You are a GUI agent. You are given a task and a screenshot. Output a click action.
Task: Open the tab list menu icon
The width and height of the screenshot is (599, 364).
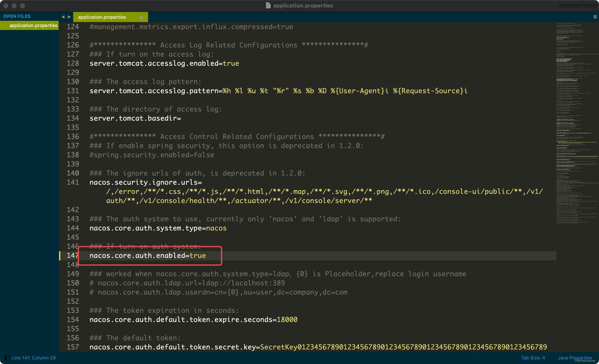point(595,17)
